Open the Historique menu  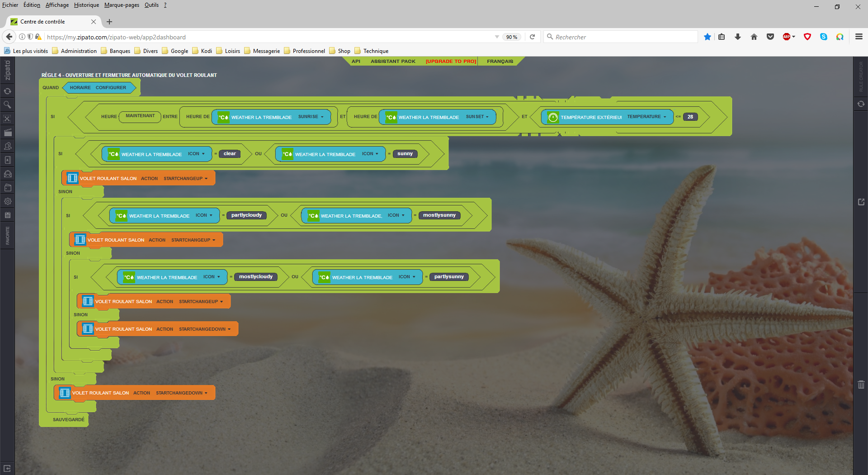tap(86, 5)
